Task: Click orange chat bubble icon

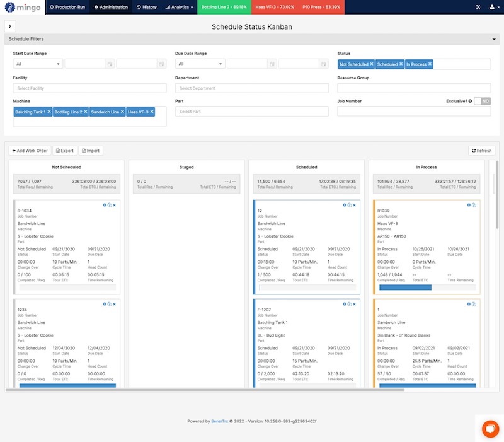Action: 490,429
